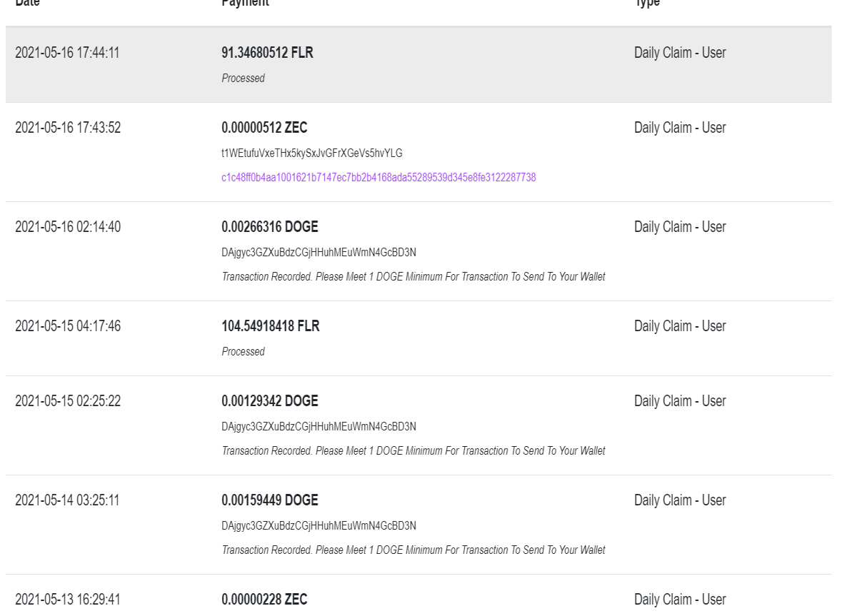Image resolution: width=857 pixels, height=616 pixels.
Task: Click DOGE wallet address under 0.00266316 DOGE
Action: (319, 253)
